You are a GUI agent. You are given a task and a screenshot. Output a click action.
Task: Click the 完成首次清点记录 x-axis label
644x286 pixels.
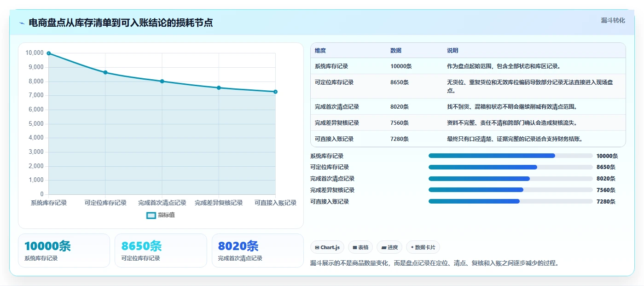[162, 203]
